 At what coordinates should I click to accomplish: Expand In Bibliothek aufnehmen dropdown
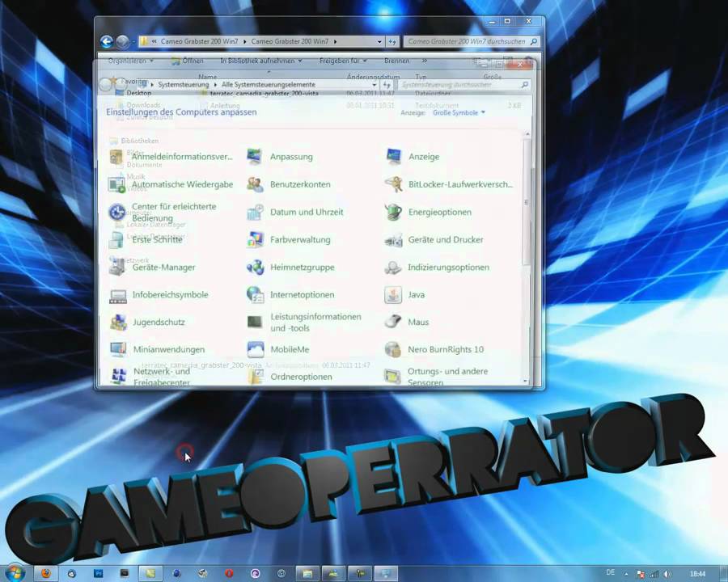coord(261,61)
